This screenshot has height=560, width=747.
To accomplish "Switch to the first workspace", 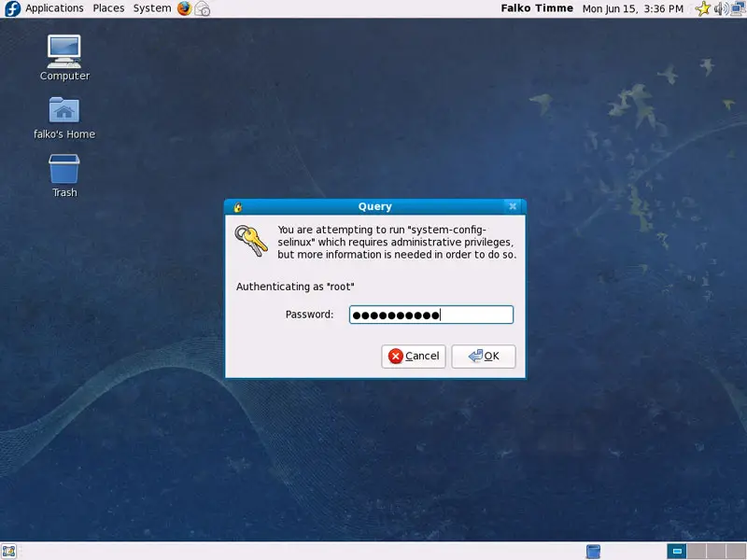I will click(676, 552).
